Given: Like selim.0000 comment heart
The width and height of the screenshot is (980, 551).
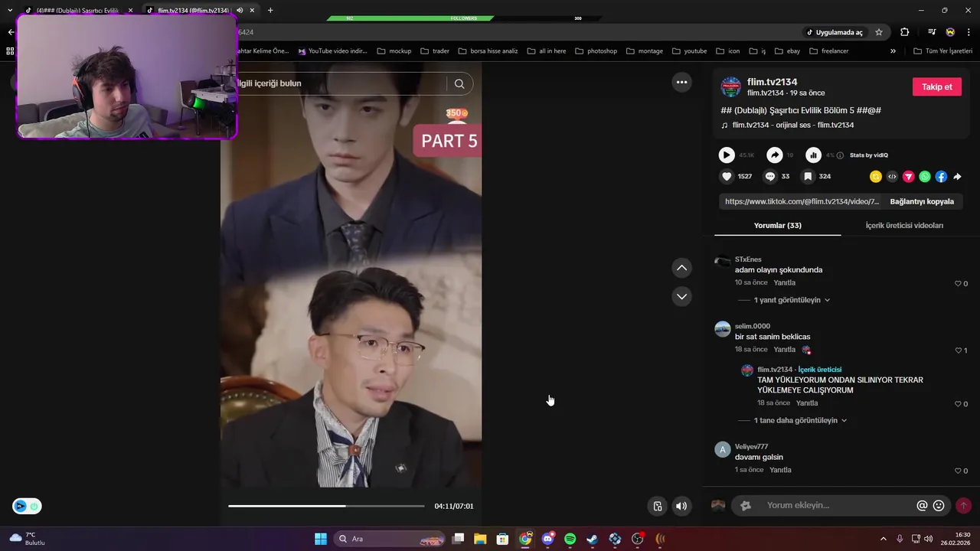Looking at the screenshot, I should [x=958, y=350].
